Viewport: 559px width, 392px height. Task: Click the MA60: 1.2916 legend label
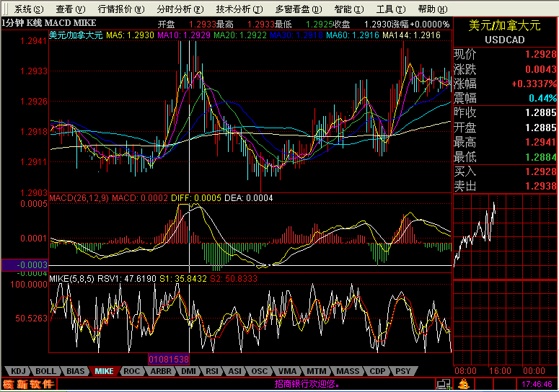(353, 35)
